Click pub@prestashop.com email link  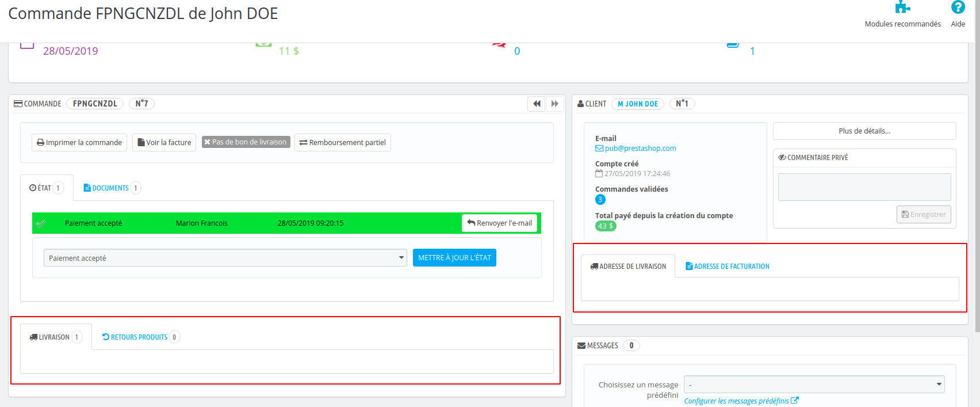click(x=640, y=148)
